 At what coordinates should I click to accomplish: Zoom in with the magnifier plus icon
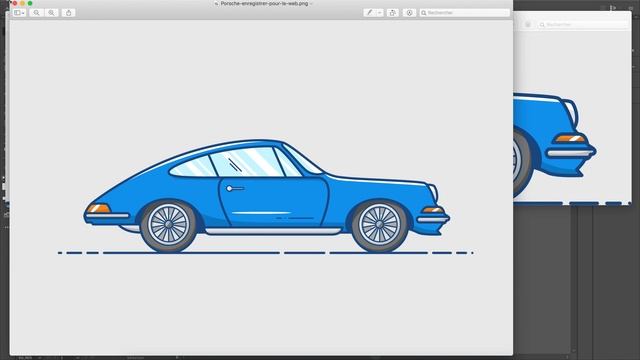(51, 13)
